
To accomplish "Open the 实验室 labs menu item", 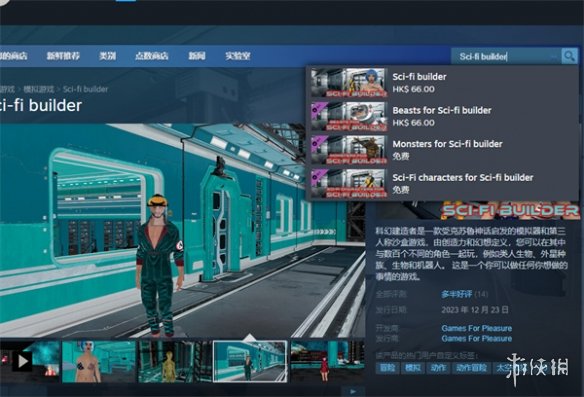I will coord(238,56).
